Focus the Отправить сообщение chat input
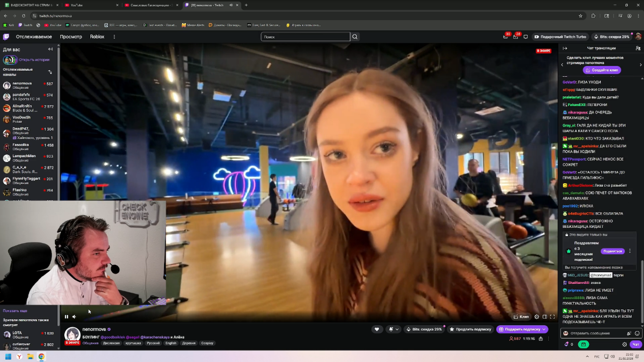 coord(601,333)
